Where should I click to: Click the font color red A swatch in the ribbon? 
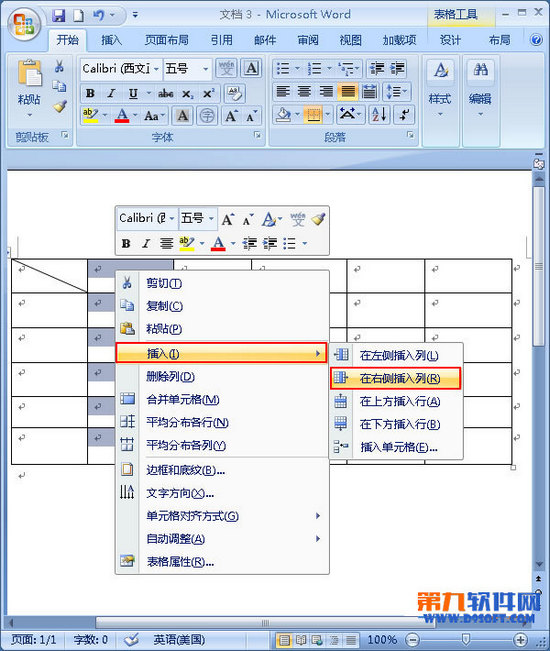(122, 115)
